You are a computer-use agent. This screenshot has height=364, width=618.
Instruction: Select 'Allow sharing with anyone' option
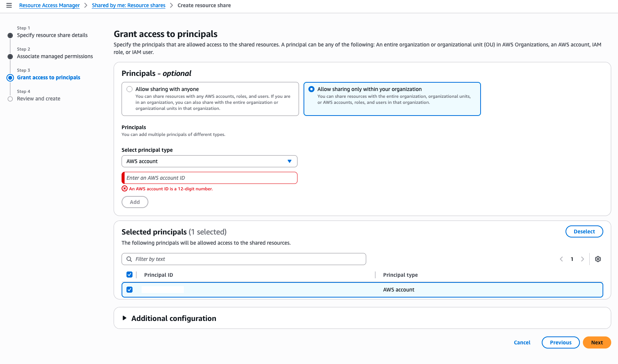coord(130,89)
